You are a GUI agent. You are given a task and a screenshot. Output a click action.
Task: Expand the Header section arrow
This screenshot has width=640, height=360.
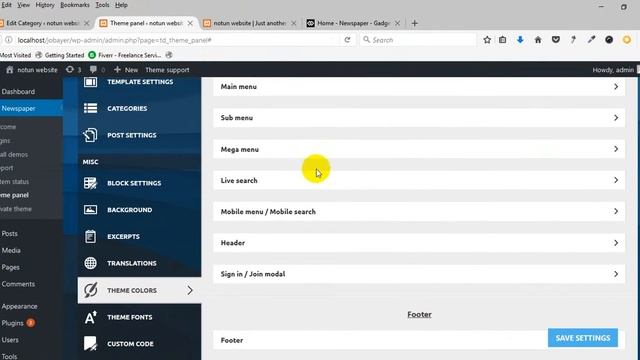pyautogui.click(x=616, y=243)
